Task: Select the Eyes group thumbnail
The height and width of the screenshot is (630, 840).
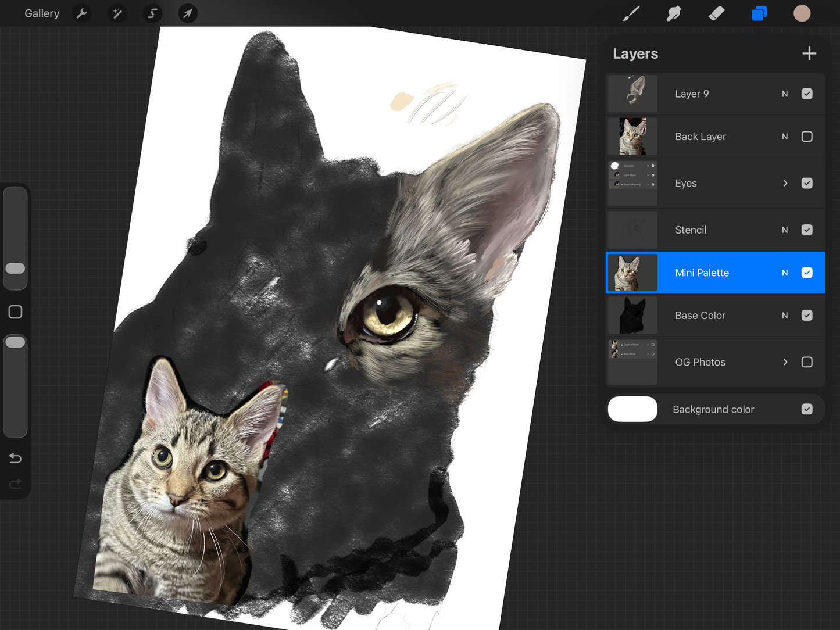Action: (x=632, y=183)
